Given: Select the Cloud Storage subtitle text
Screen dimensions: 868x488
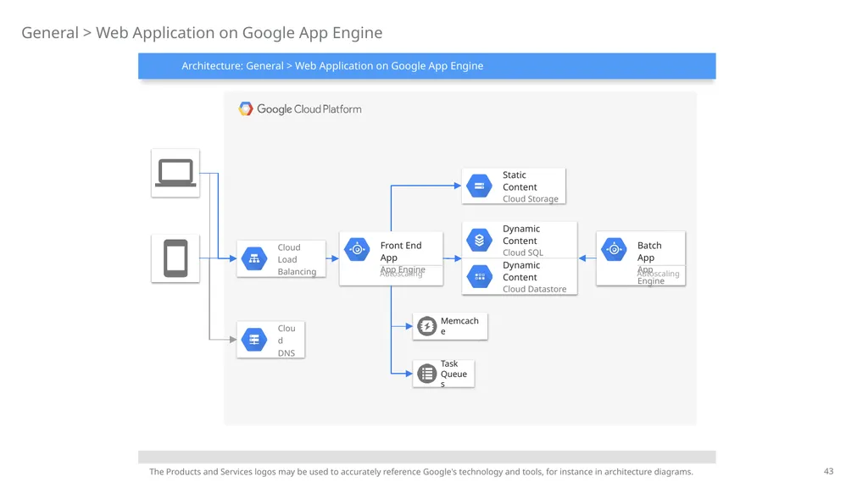Looking at the screenshot, I should [x=531, y=199].
